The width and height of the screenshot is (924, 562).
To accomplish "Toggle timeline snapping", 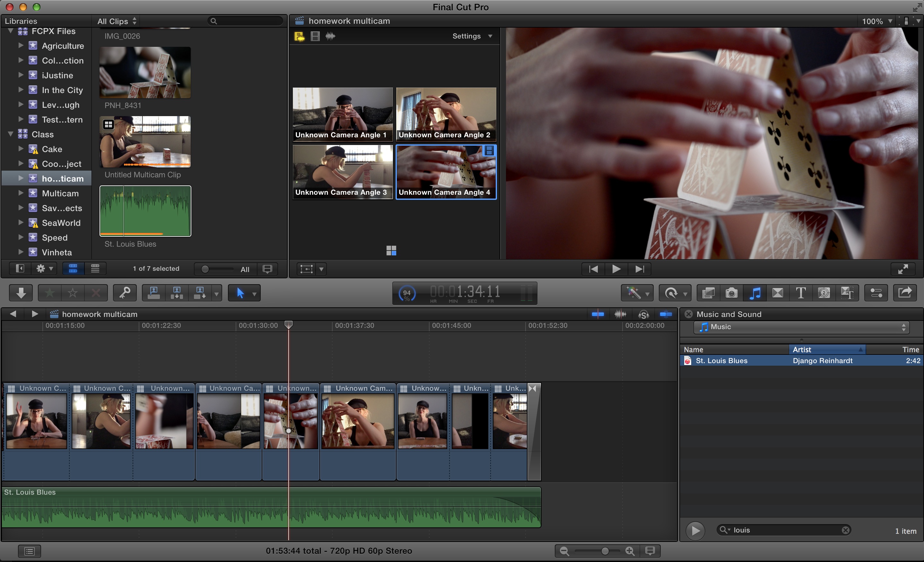I will (x=666, y=314).
